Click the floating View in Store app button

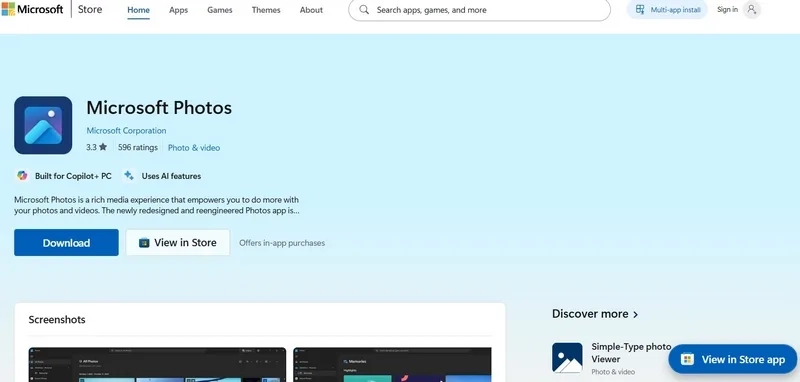[733, 359]
